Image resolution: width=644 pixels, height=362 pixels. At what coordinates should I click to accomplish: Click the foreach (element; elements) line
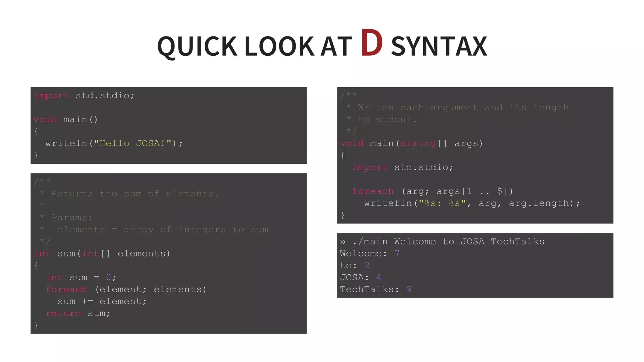point(126,289)
